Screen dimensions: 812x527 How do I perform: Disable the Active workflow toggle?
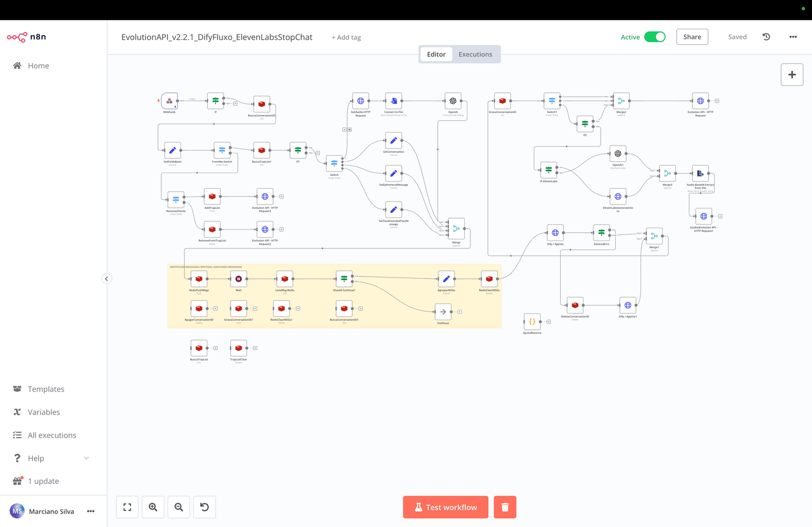(655, 36)
